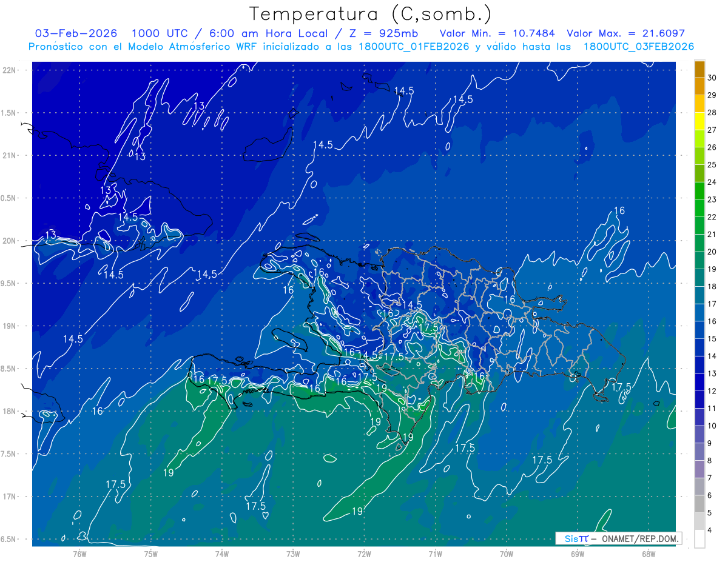Viewport: 728px width, 562px height.
Task: Click the longitude axis label "69W"
Action: coord(578,554)
